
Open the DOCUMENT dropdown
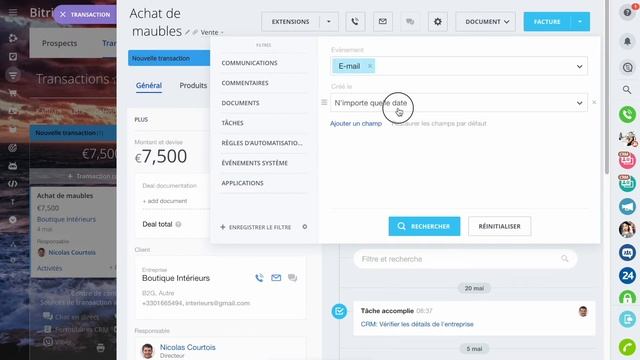[x=485, y=22]
